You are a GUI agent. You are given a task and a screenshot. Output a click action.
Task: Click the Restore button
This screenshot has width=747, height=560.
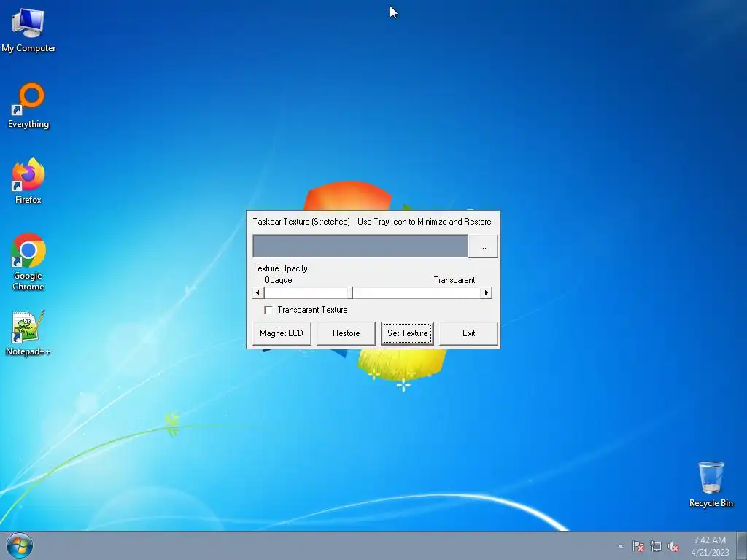(346, 332)
